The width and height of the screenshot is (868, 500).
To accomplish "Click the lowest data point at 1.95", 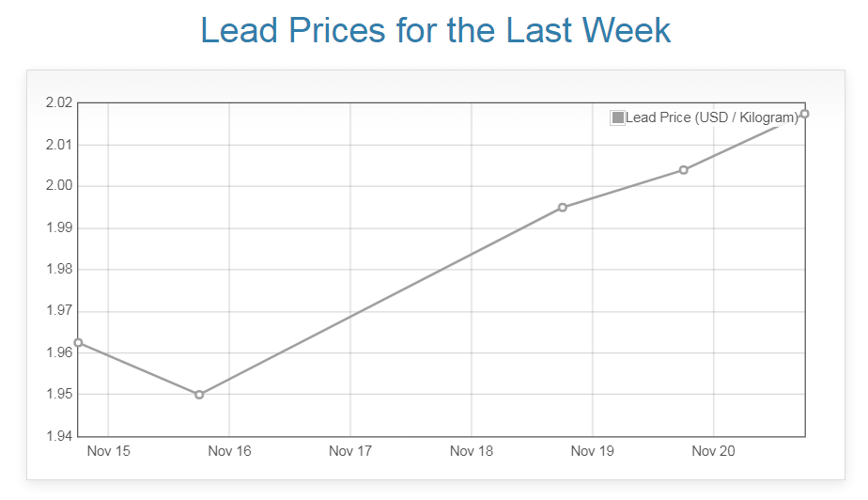I will click(199, 395).
